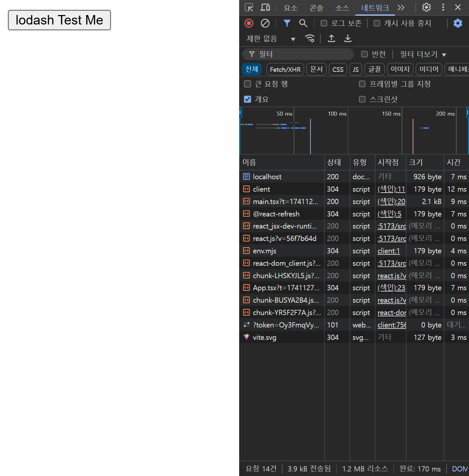469x476 pixels.
Task: Click the vite.svg file icon
Action: click(x=246, y=337)
